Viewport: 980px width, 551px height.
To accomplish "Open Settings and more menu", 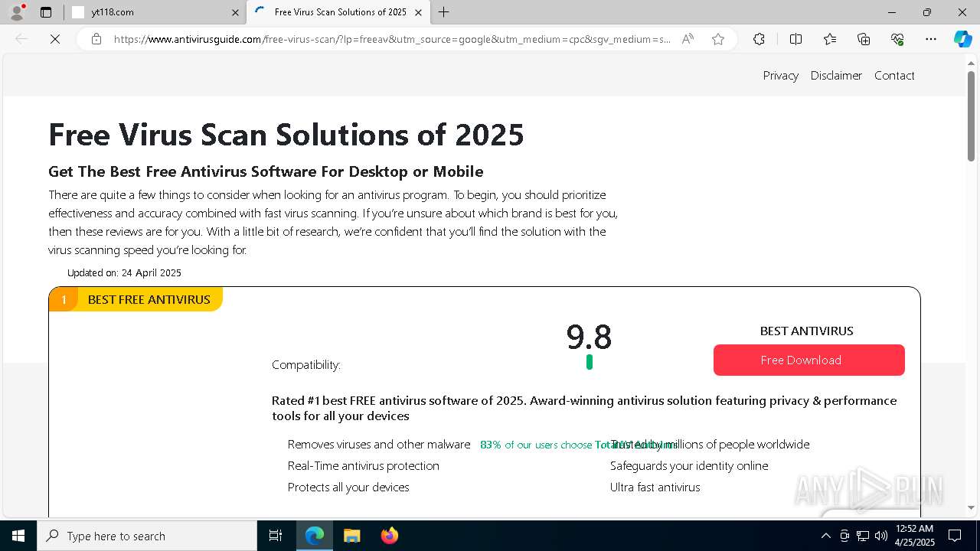I will coord(931,39).
